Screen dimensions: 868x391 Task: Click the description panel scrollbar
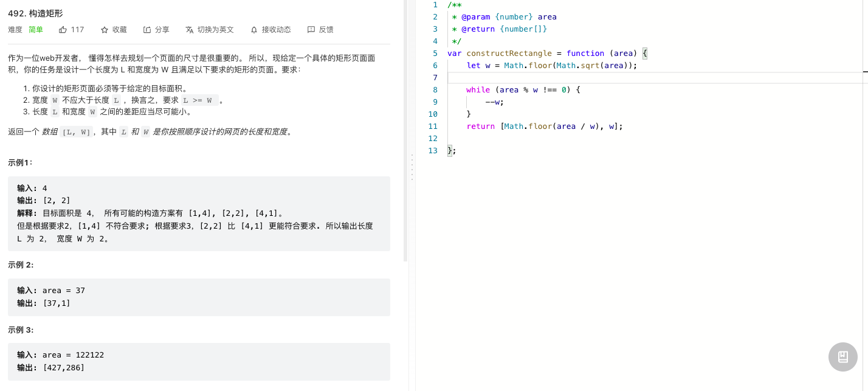pos(405,131)
